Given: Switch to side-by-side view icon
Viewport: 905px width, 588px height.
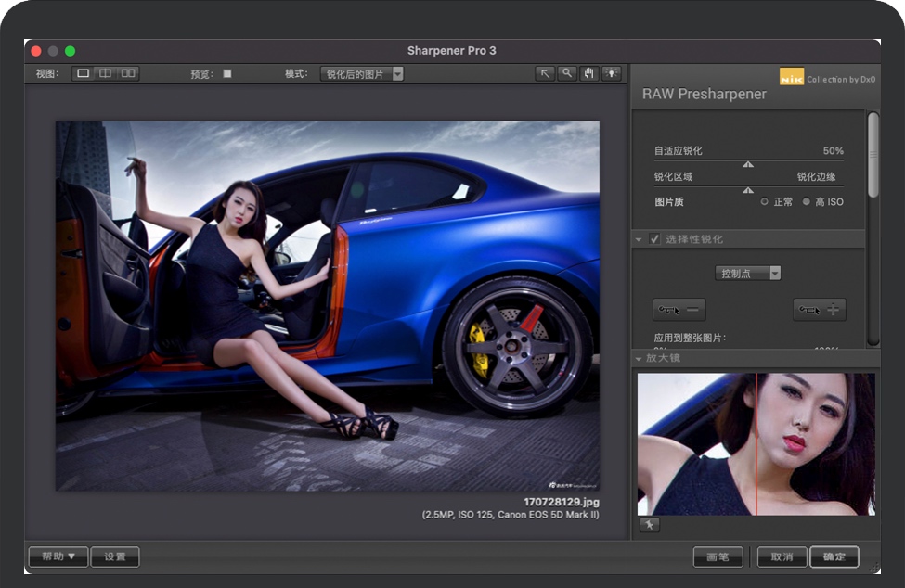Looking at the screenshot, I should pyautogui.click(x=128, y=73).
